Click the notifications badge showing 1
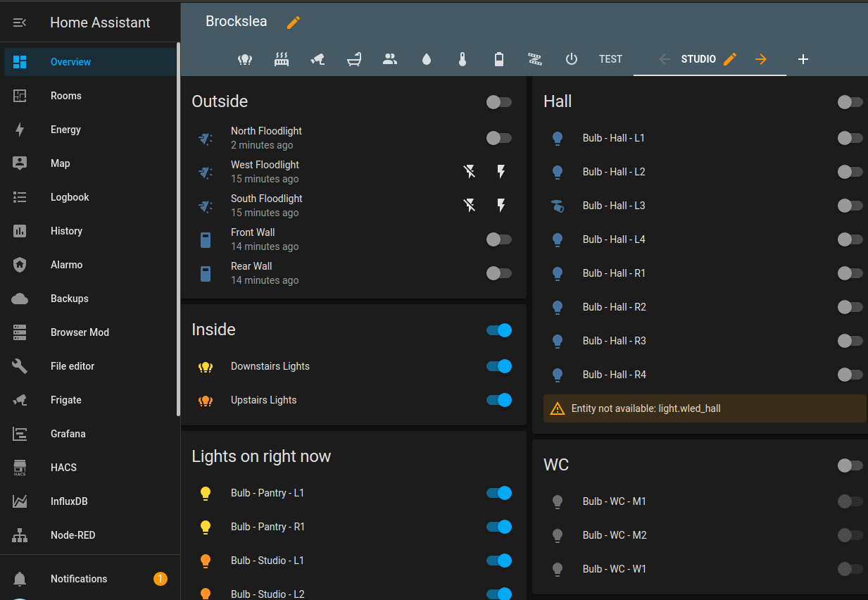Viewport: 868px width, 600px height. [x=161, y=579]
